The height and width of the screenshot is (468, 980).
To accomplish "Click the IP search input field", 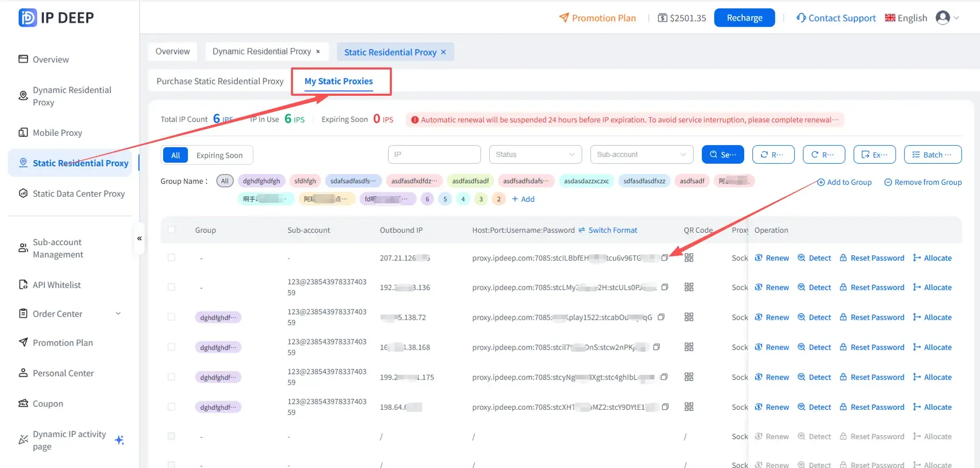I will [x=434, y=154].
